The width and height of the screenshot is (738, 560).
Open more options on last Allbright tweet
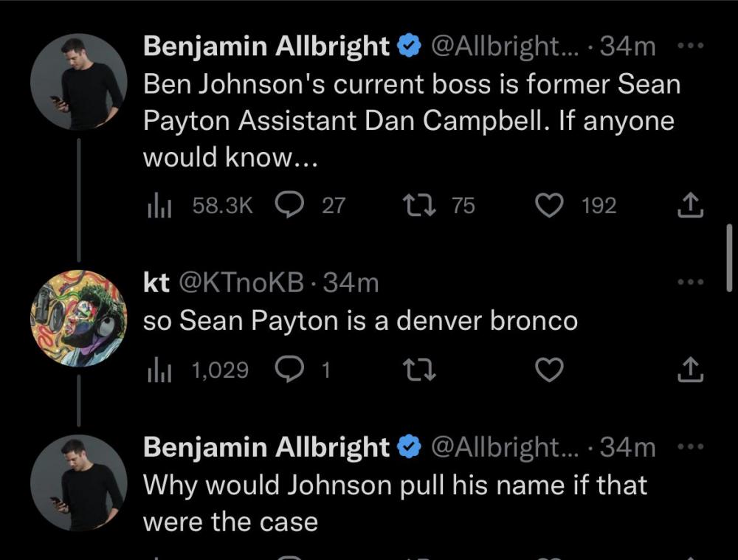pos(690,447)
